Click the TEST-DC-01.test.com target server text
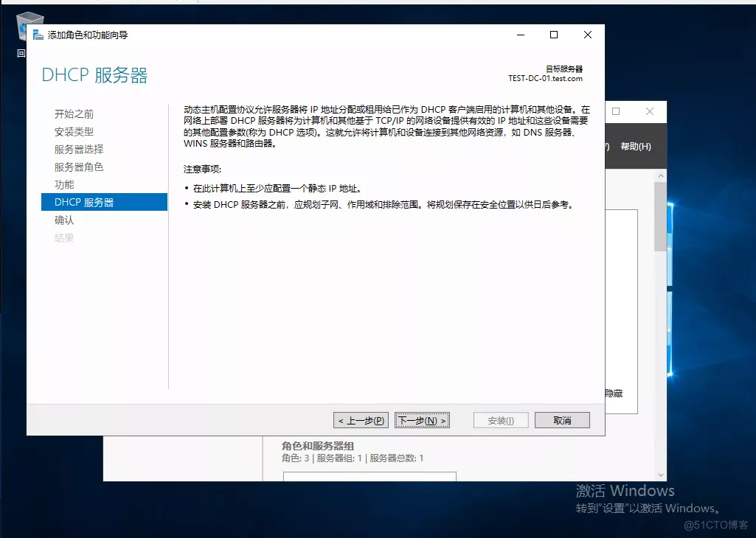The image size is (756, 538). point(545,79)
